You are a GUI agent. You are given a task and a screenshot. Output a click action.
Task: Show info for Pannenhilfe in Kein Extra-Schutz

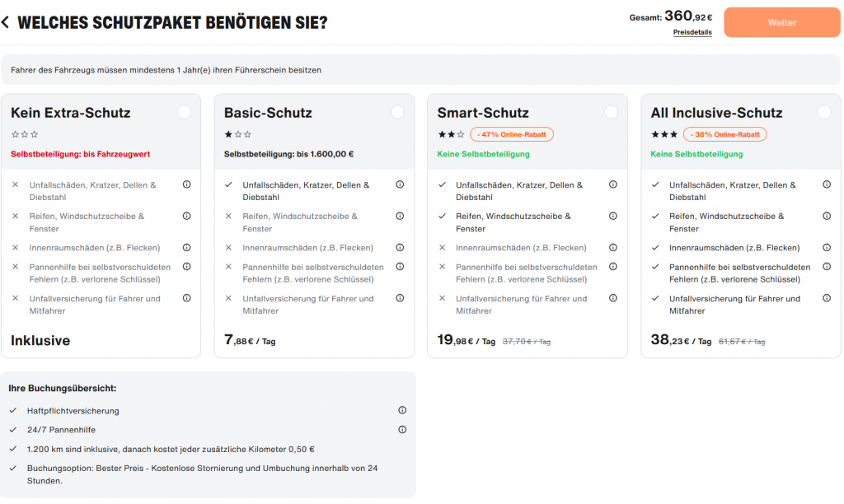tap(186, 266)
